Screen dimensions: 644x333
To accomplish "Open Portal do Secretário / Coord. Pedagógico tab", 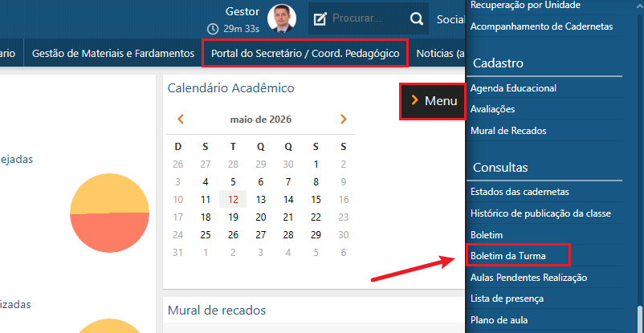I will [305, 54].
